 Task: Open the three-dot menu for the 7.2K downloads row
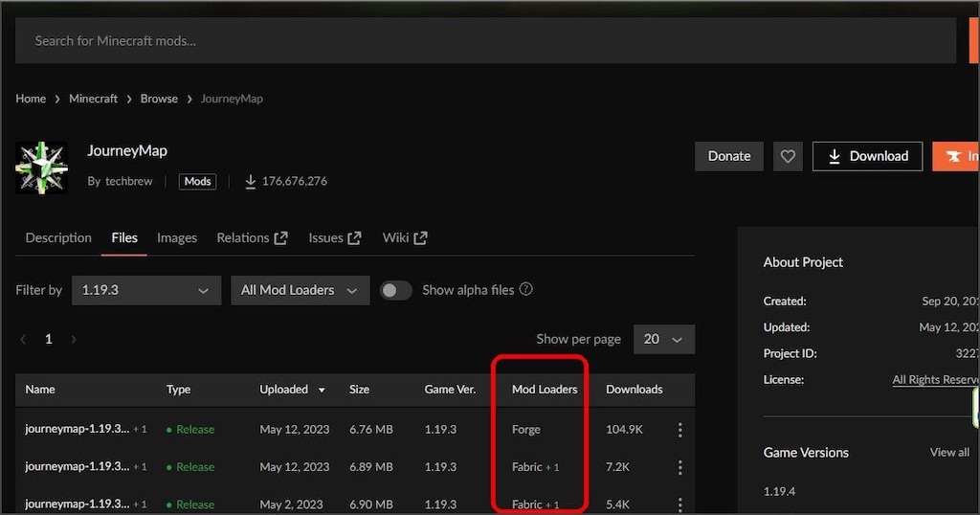[x=680, y=467]
